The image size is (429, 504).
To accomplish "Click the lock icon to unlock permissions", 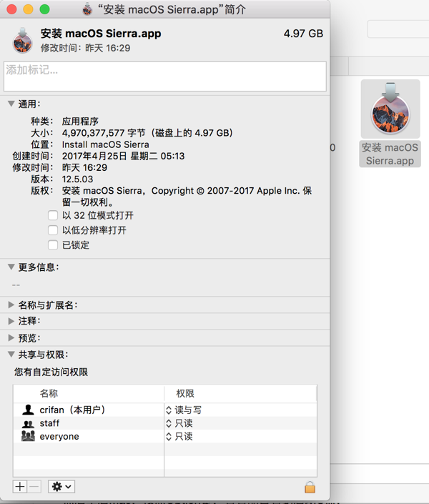I will click(x=310, y=487).
